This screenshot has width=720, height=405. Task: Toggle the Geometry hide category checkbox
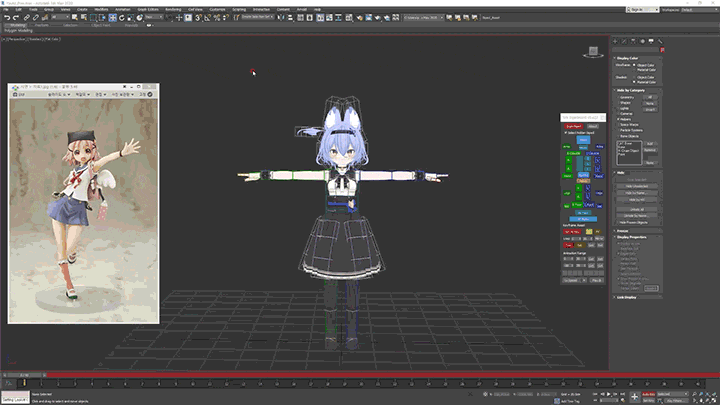point(618,97)
